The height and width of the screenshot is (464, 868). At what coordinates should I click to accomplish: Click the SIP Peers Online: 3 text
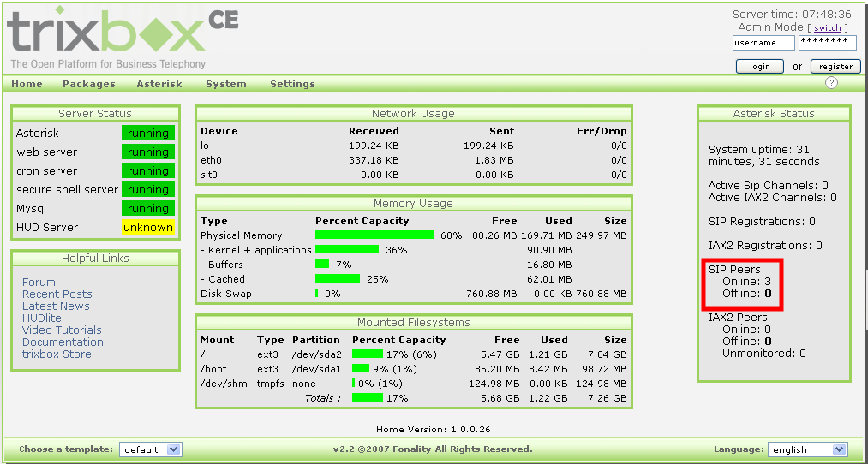point(747,282)
